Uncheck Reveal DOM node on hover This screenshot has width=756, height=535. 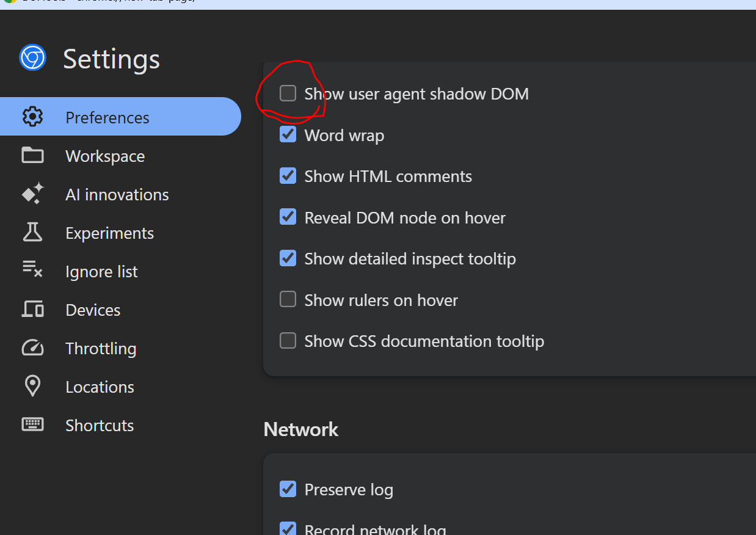pyautogui.click(x=288, y=217)
